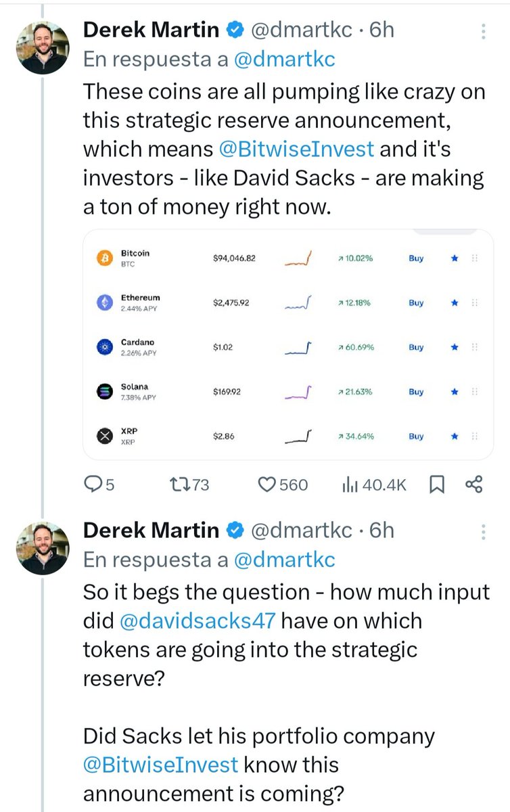Open @dmartkc reply link in first tweet
The height and width of the screenshot is (812, 510).
284,60
